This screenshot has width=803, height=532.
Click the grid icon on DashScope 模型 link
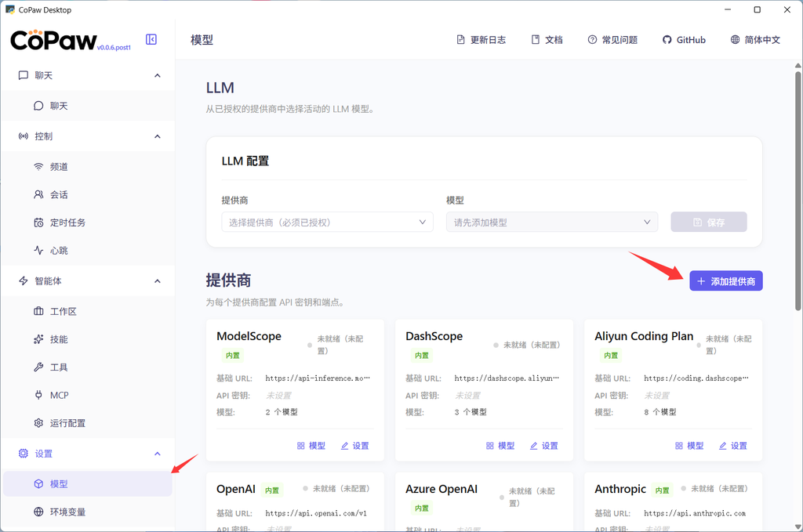(489, 446)
